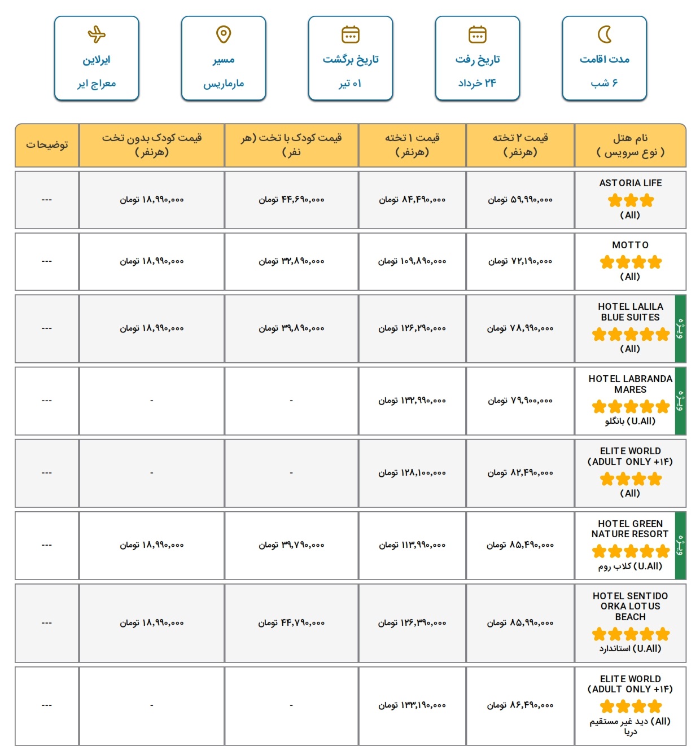Click the معراج ایر airline text
The width and height of the screenshot is (700, 755).
tap(97, 84)
